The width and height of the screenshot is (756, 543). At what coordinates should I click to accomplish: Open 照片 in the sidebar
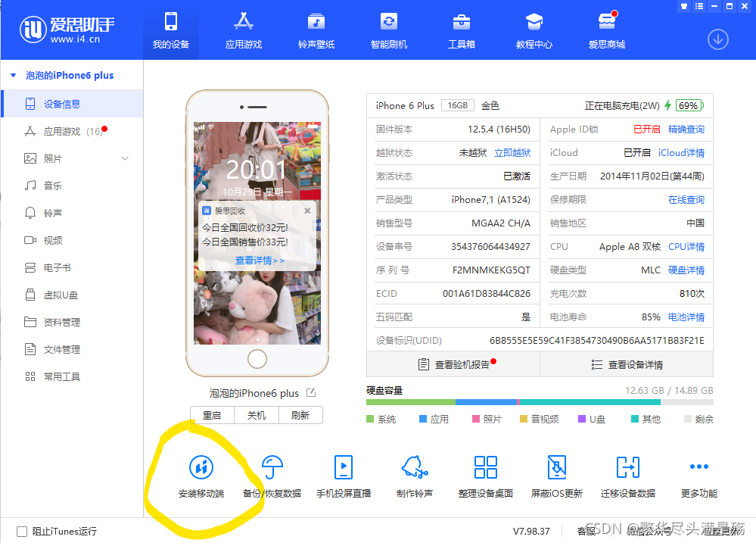tap(73, 158)
